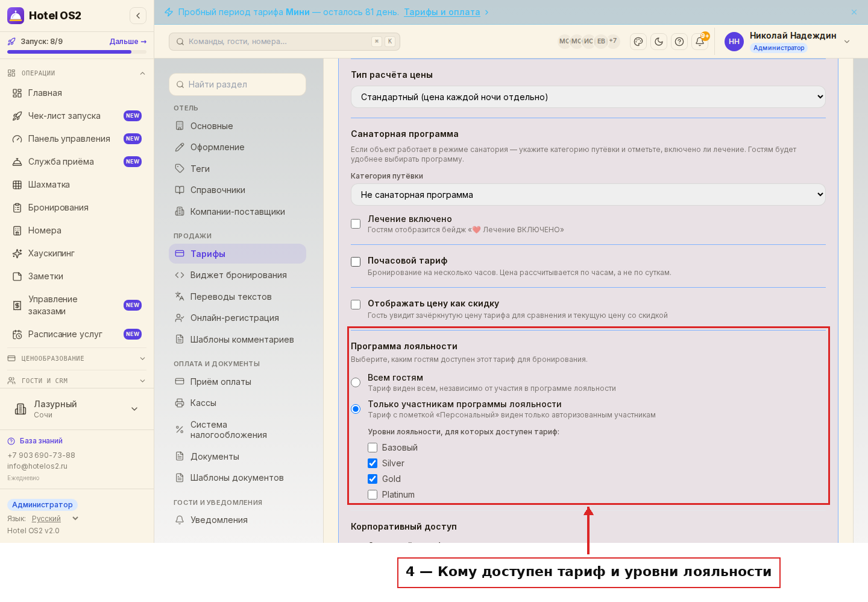
Task: Open Теги settings section
Action: click(x=237, y=169)
